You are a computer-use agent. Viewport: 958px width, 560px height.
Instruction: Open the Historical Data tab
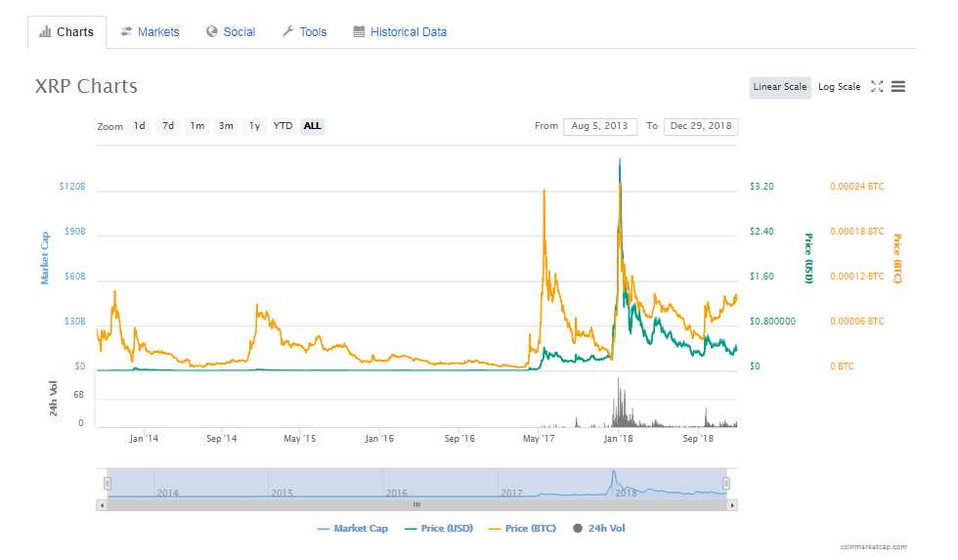point(400,32)
